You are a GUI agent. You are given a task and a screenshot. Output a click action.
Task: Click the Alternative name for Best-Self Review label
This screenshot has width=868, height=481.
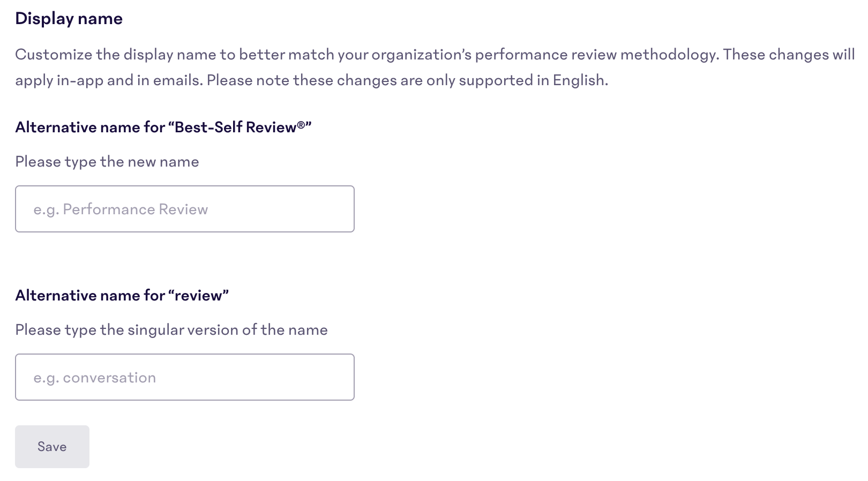click(x=164, y=127)
